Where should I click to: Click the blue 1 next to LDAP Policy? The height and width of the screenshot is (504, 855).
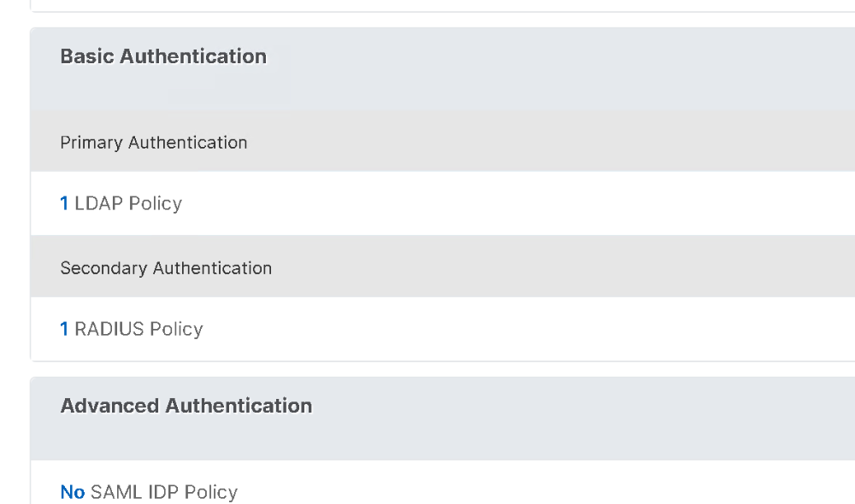click(63, 203)
